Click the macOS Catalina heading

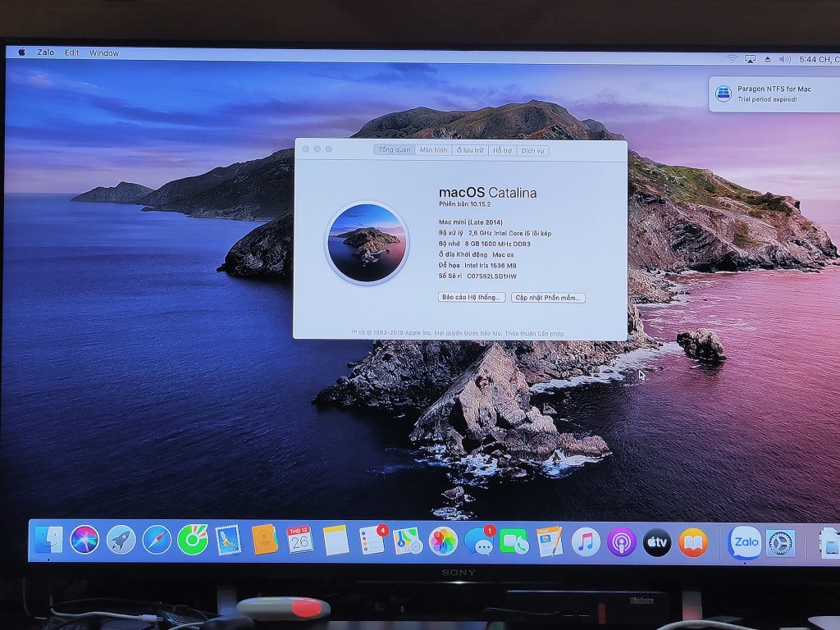[487, 192]
